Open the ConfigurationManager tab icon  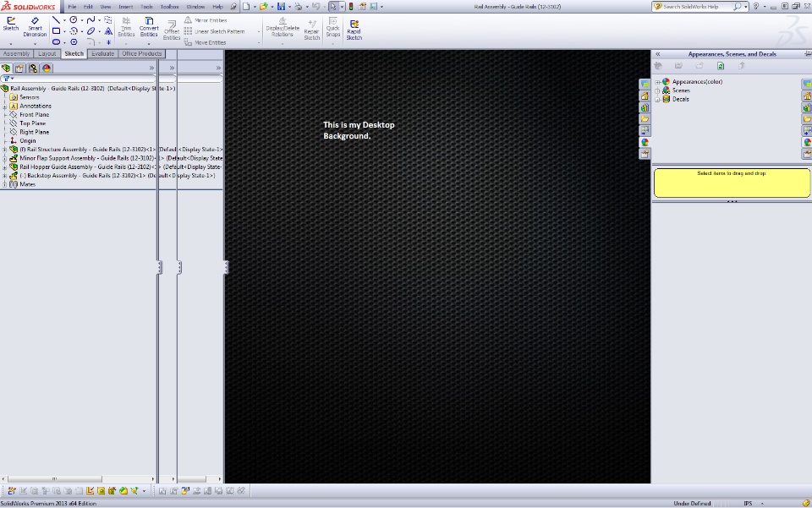(x=33, y=68)
